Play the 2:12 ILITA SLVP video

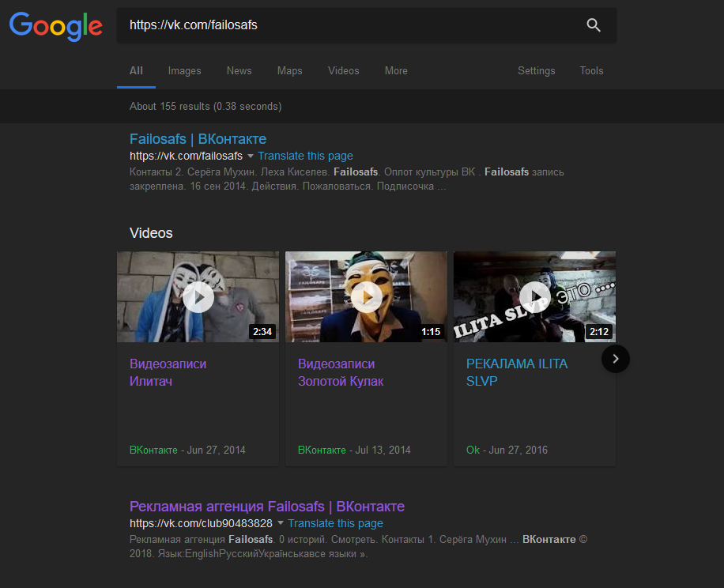click(534, 297)
